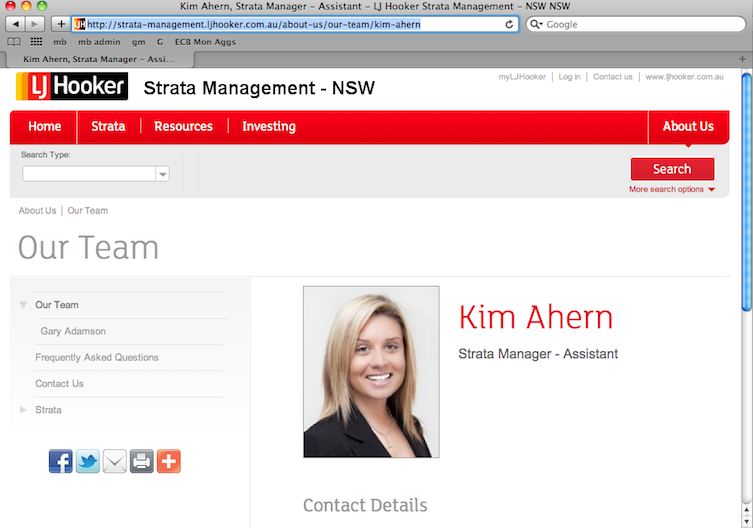Add bookmark with the plus button
Image resolution: width=753 pixels, height=528 pixels.
click(x=61, y=24)
